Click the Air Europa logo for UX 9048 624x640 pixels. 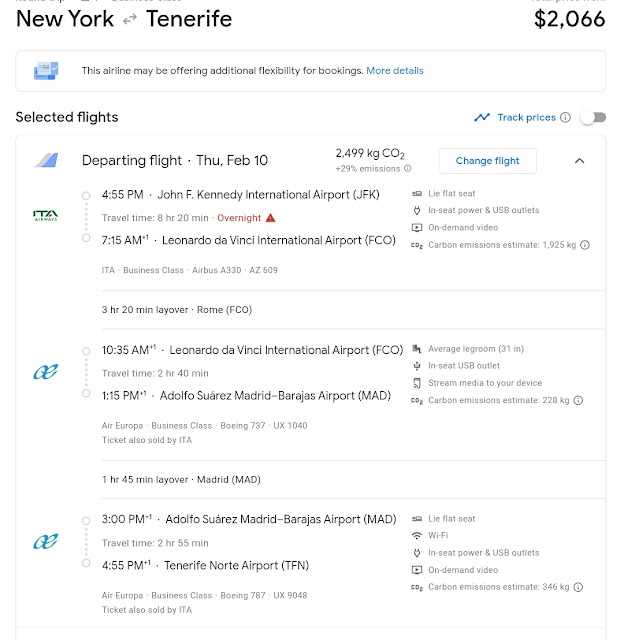coord(46,541)
